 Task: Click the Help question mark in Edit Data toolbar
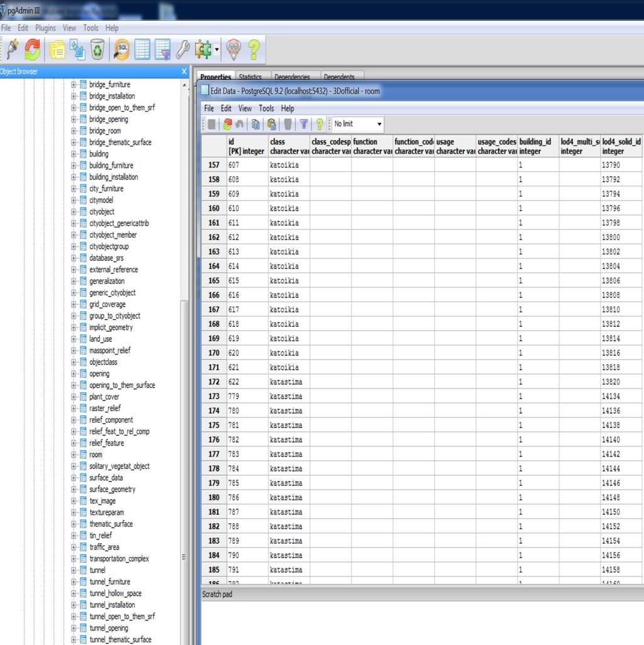(319, 124)
